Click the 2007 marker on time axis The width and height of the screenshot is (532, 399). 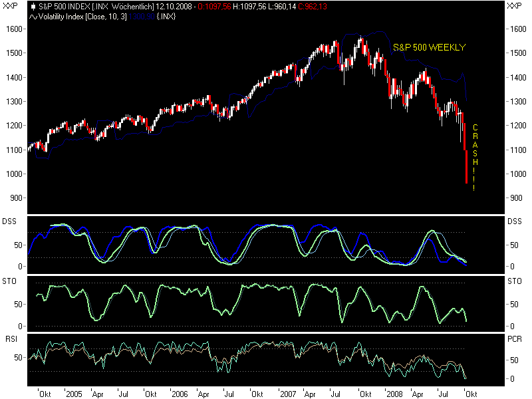(x=288, y=394)
